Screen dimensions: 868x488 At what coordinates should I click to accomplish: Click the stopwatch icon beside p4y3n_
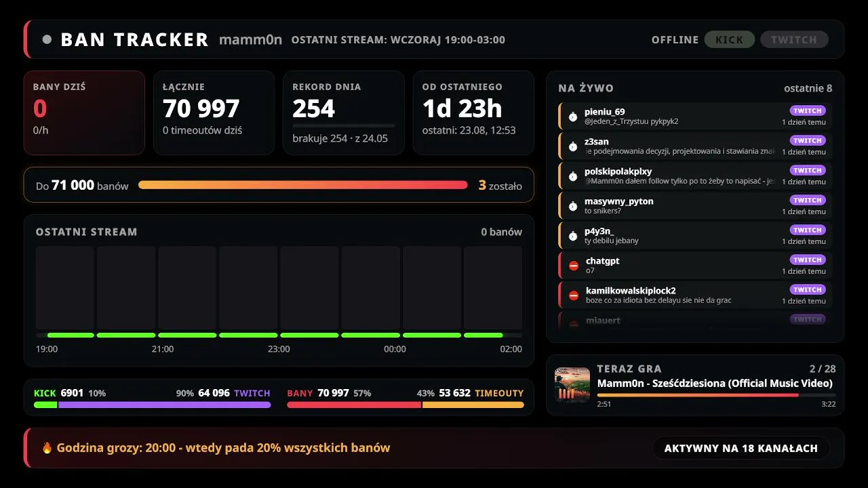(573, 236)
